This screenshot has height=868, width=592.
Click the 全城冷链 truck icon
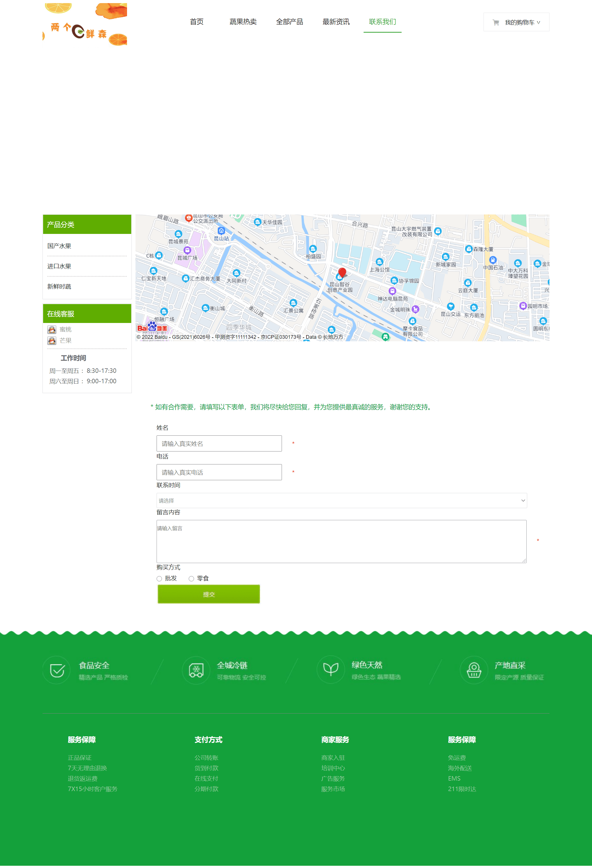click(x=195, y=670)
